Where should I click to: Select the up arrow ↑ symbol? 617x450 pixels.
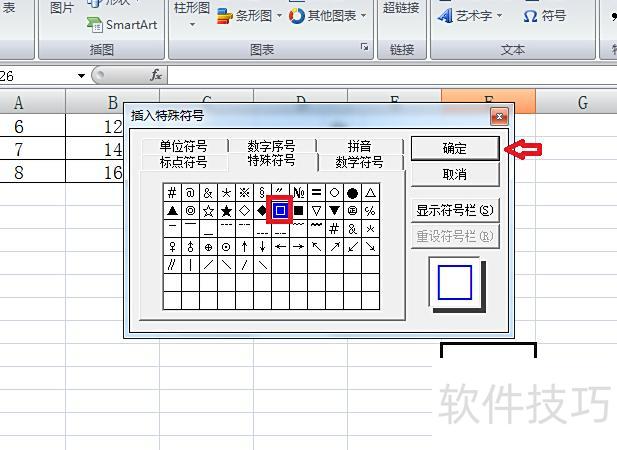(244, 247)
